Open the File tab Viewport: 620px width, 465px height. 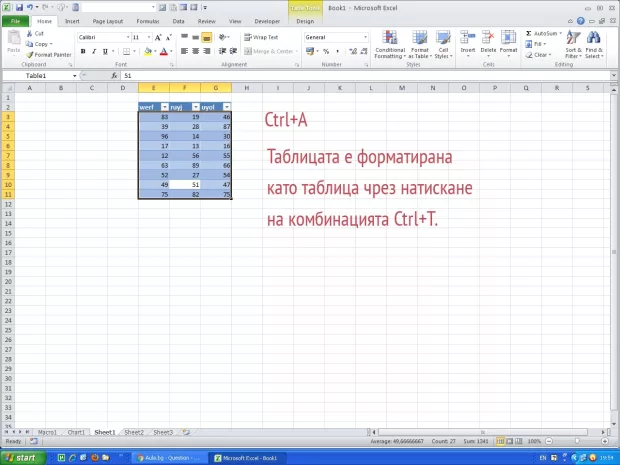15,21
